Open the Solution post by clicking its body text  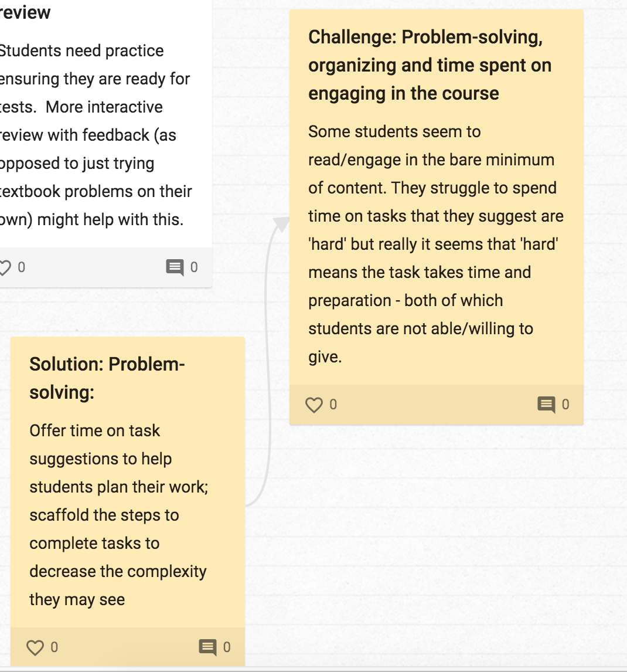pos(117,515)
